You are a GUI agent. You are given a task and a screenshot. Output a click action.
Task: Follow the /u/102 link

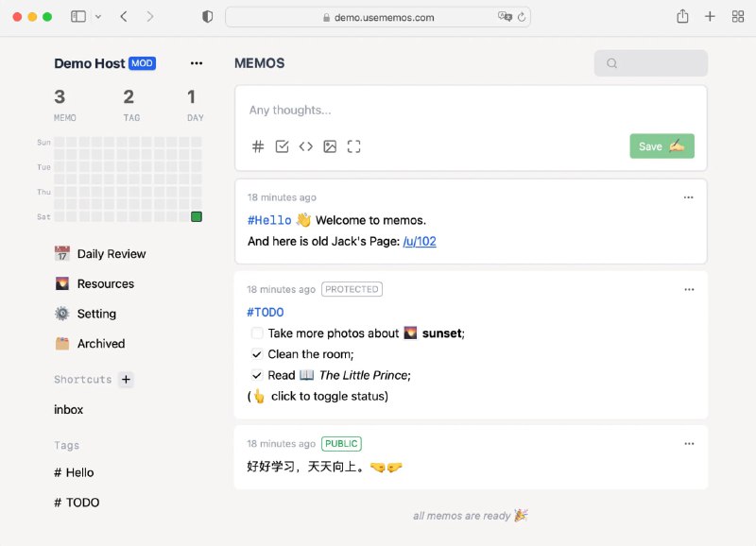click(x=420, y=241)
